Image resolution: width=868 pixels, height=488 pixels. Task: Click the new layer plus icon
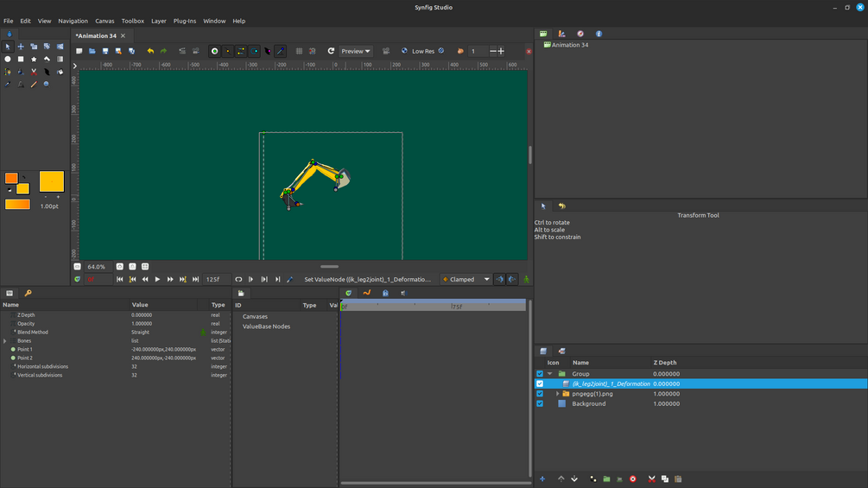pos(542,479)
